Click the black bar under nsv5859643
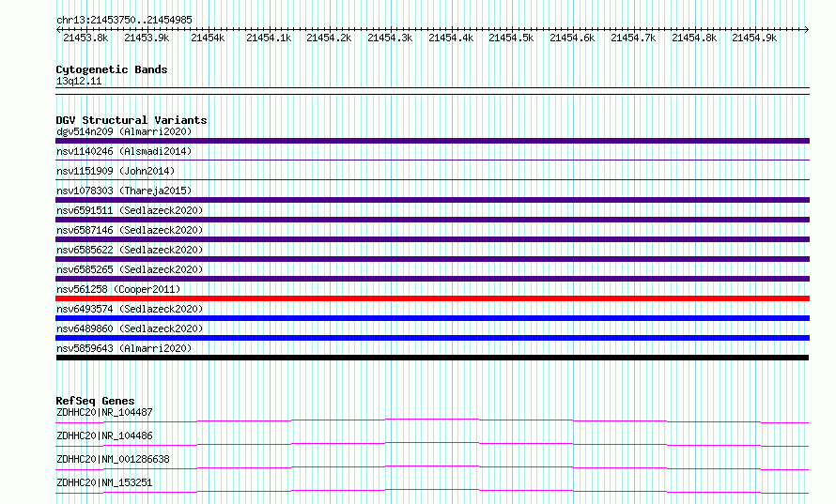 [432, 358]
